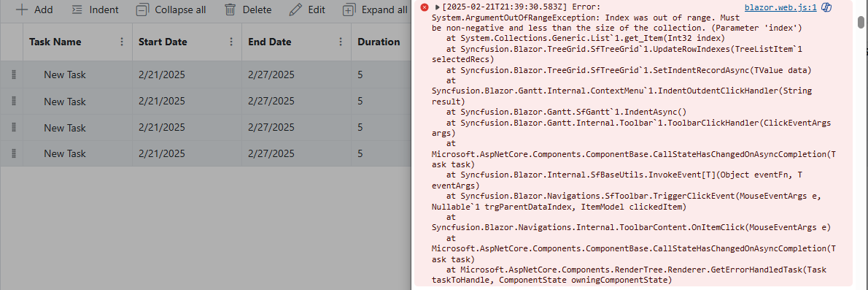Click the [2025-02-21T21:39:30.583Z] Error timestamp
This screenshot has height=290, width=868.
(x=520, y=7)
